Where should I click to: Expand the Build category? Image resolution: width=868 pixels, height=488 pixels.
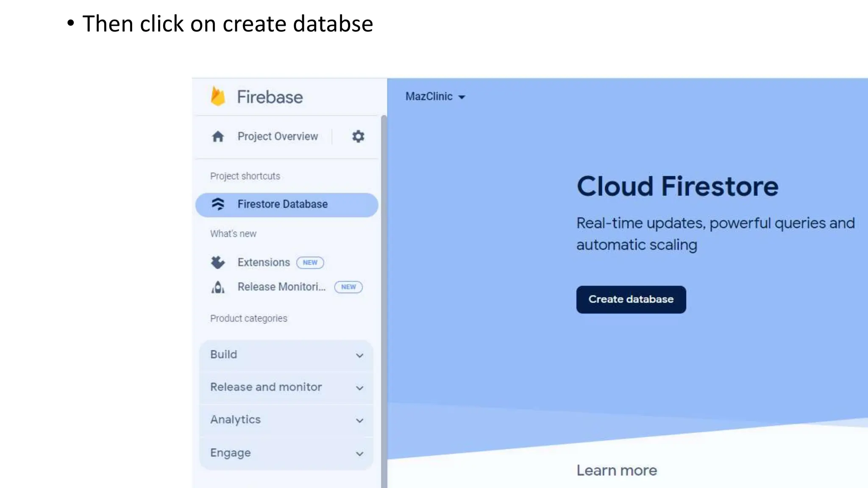pyautogui.click(x=287, y=355)
